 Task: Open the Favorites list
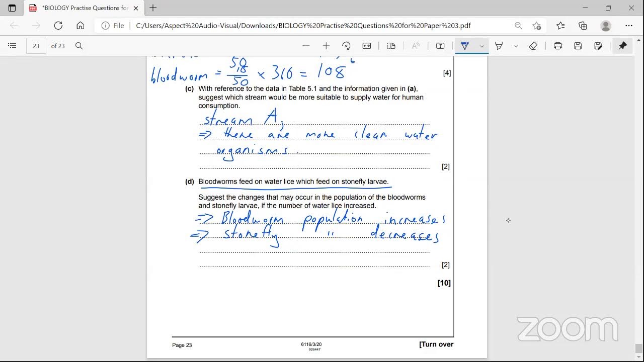click(x=560, y=26)
